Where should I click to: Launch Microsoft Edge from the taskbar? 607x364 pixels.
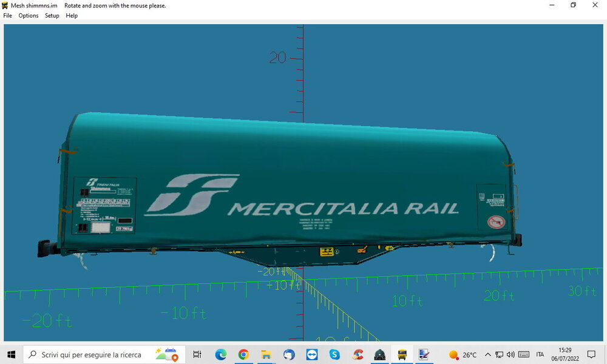click(x=221, y=354)
